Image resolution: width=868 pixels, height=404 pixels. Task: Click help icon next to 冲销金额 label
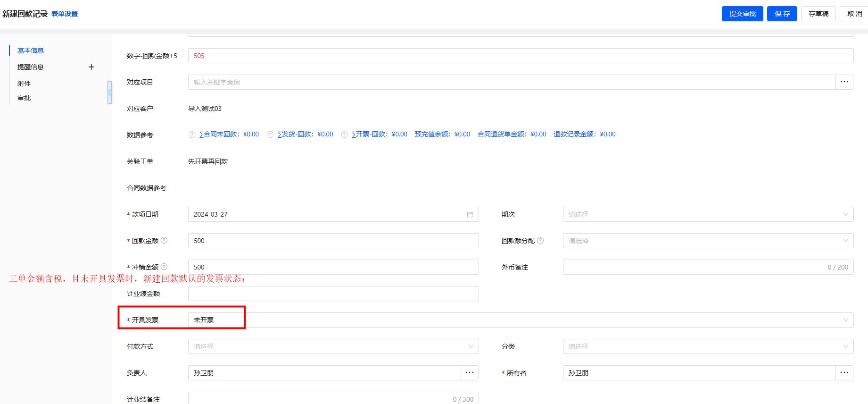(x=164, y=267)
